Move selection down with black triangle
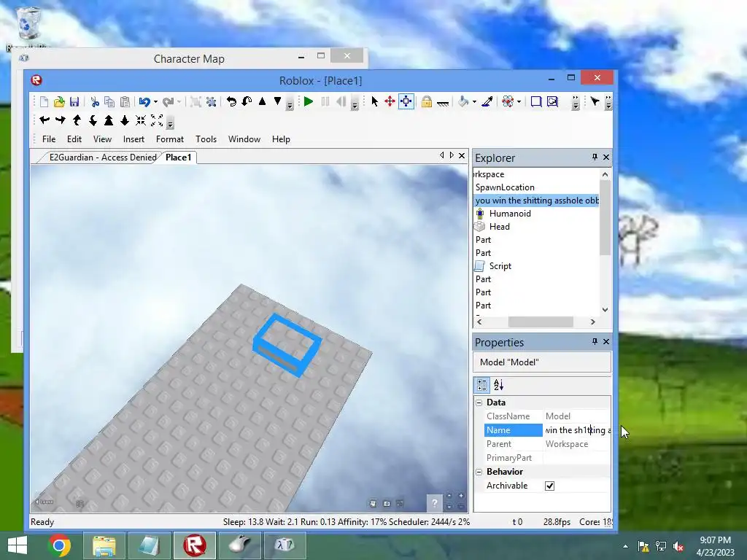The width and height of the screenshot is (747, 560). (x=277, y=101)
